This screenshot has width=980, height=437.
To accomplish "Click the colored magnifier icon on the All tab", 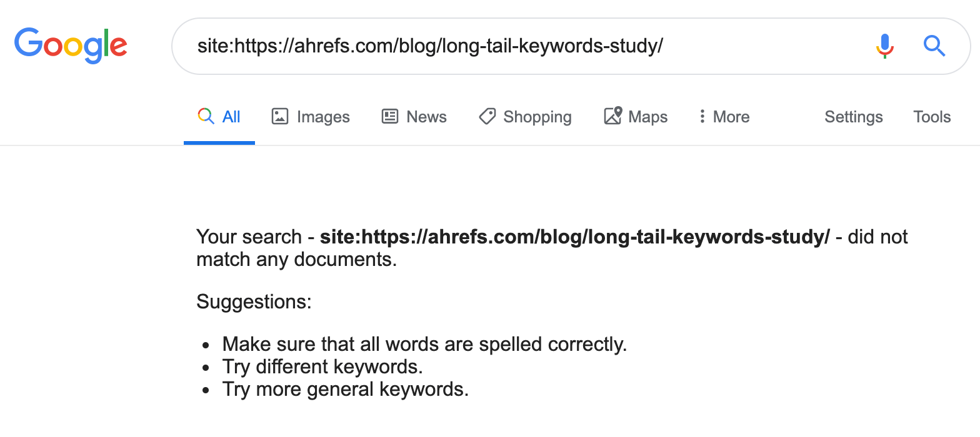I will (206, 117).
